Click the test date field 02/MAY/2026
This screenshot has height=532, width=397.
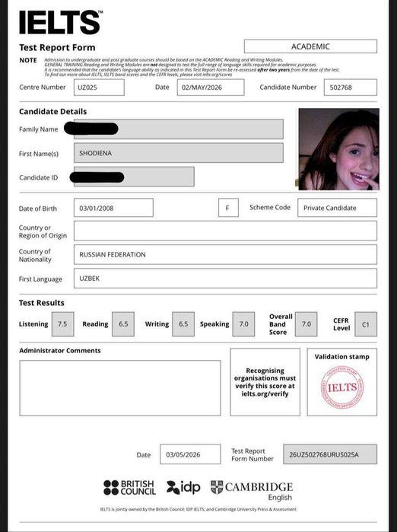(210, 88)
